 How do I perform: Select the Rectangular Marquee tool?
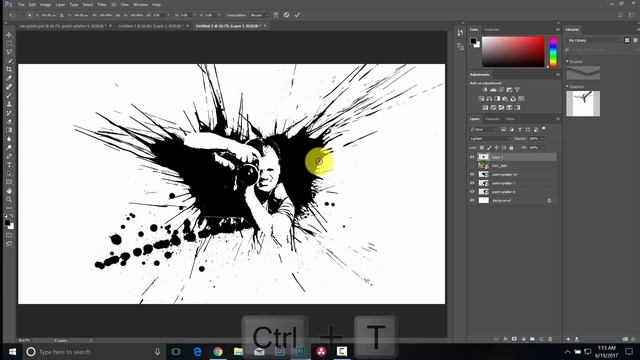click(x=9, y=43)
